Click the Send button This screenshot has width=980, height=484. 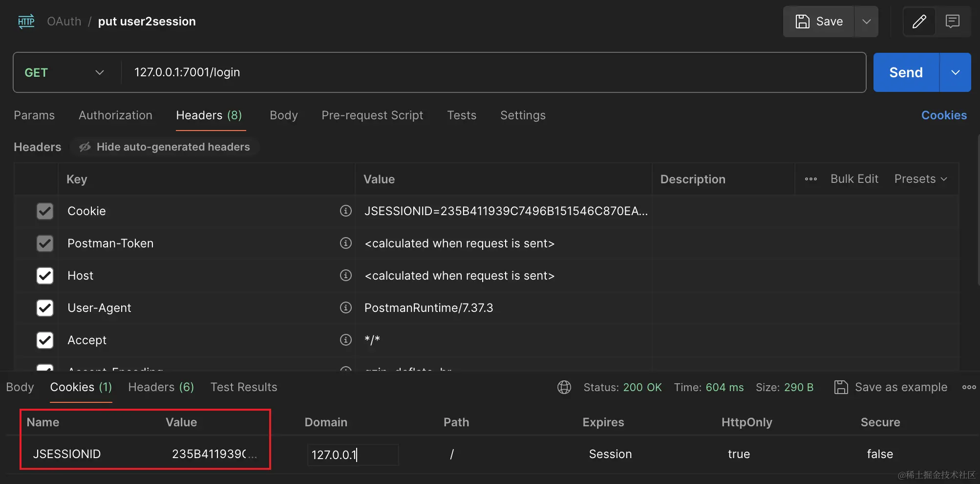point(906,72)
